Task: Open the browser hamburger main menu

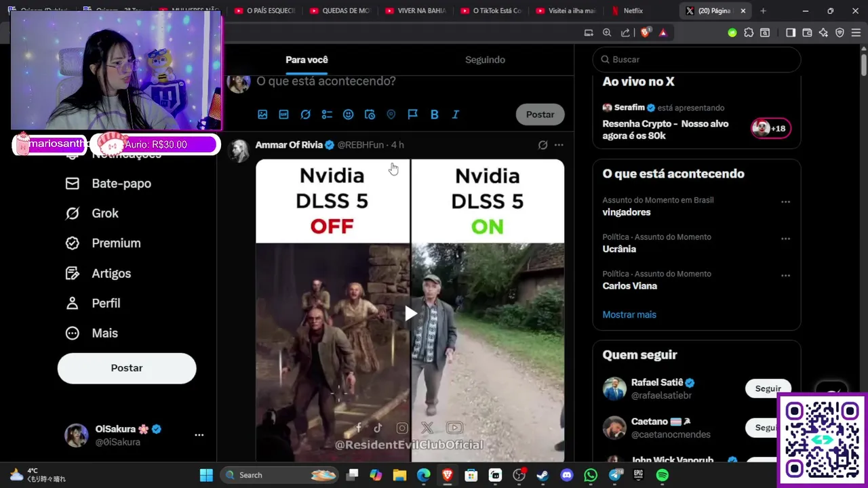Action: click(x=856, y=33)
